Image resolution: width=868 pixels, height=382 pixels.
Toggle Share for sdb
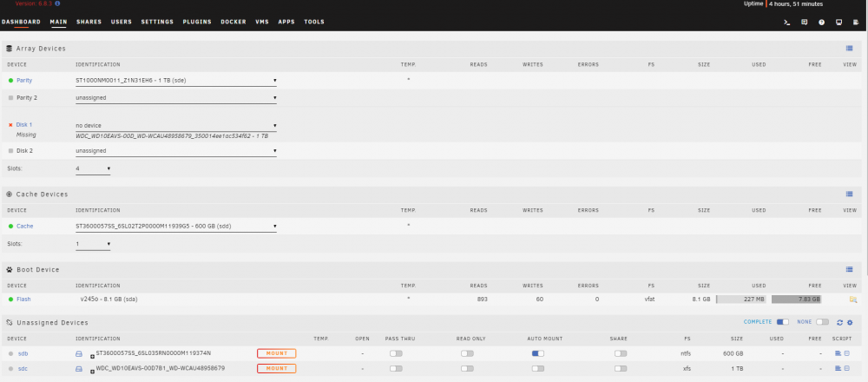[621, 353]
